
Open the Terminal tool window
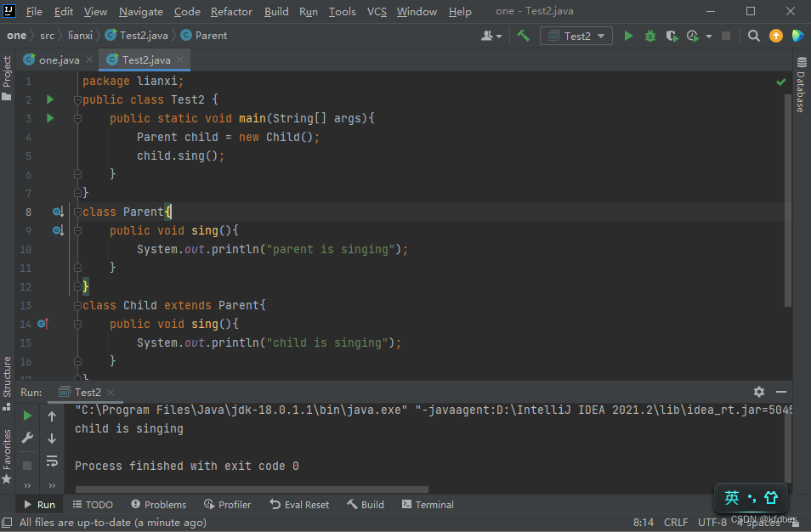coord(428,504)
